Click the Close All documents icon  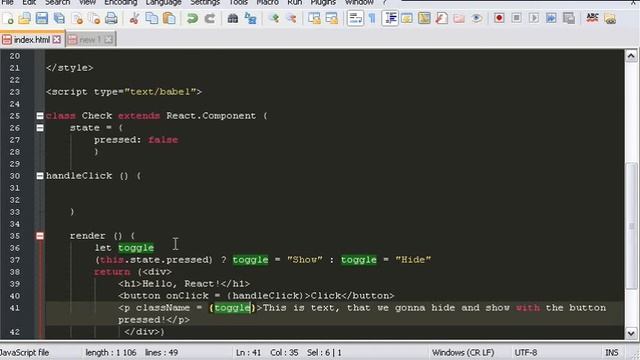click(x=94, y=18)
